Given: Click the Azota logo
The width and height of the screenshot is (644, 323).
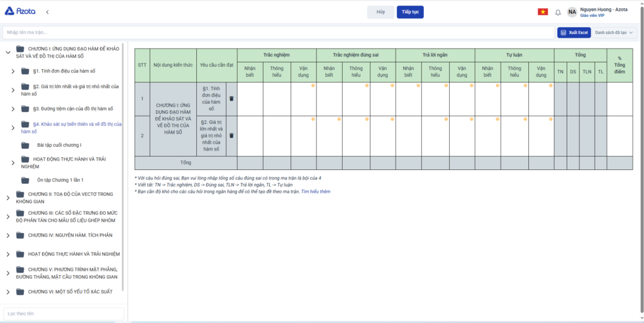Looking at the screenshot, I should tap(19, 11).
